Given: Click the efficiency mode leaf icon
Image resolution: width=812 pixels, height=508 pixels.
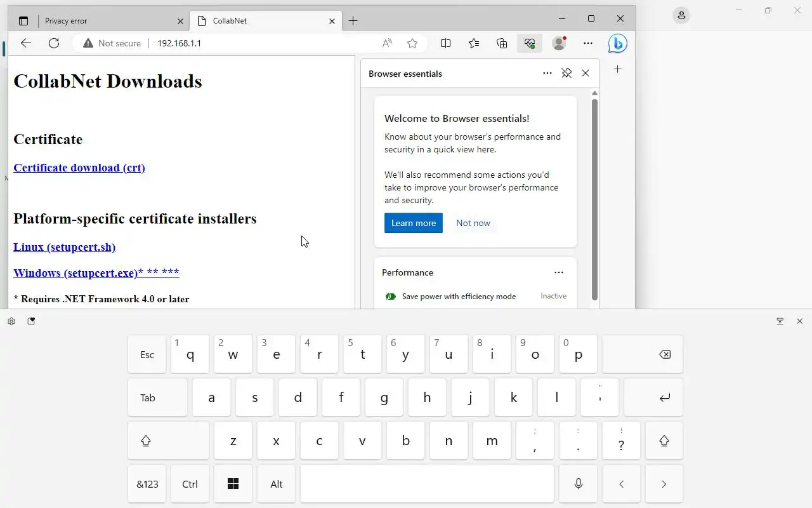Looking at the screenshot, I should pyautogui.click(x=391, y=297).
